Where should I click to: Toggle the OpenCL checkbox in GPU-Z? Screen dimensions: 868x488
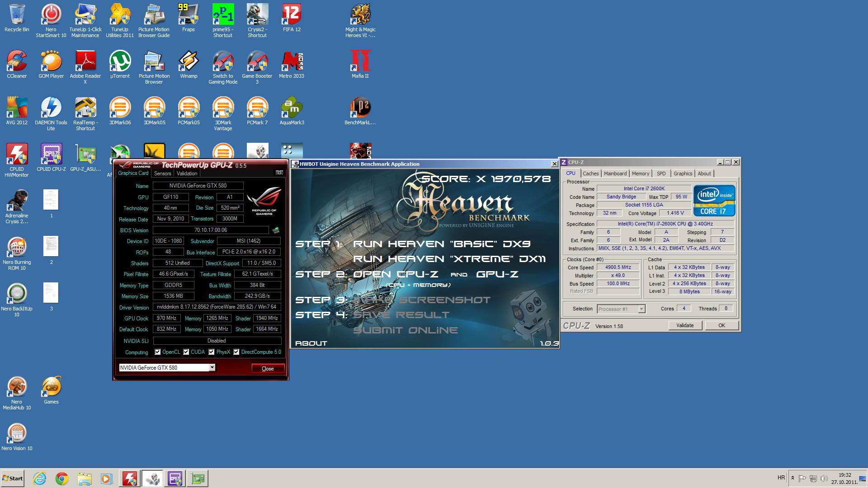pos(158,352)
